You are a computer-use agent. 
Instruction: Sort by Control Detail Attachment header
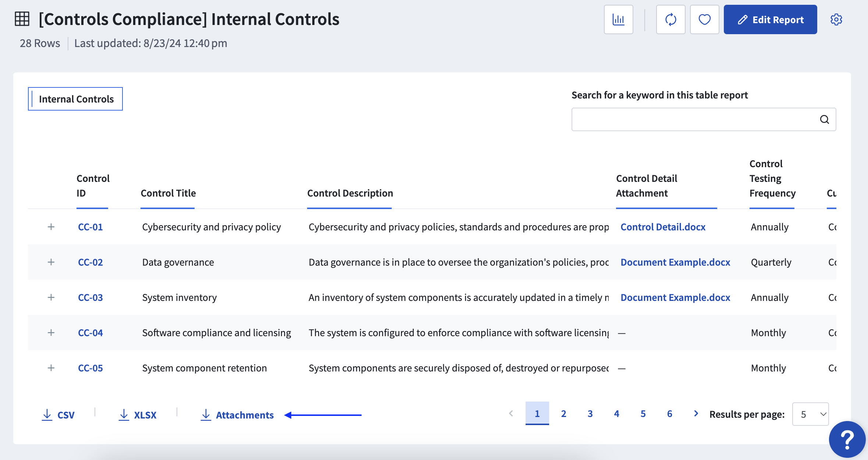[x=647, y=186]
